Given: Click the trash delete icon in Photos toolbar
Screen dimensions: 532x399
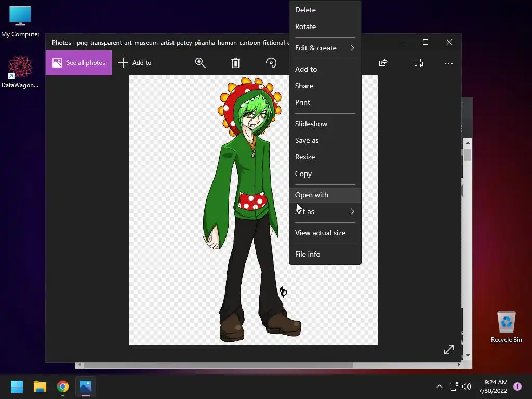Looking at the screenshot, I should pyautogui.click(x=235, y=63).
